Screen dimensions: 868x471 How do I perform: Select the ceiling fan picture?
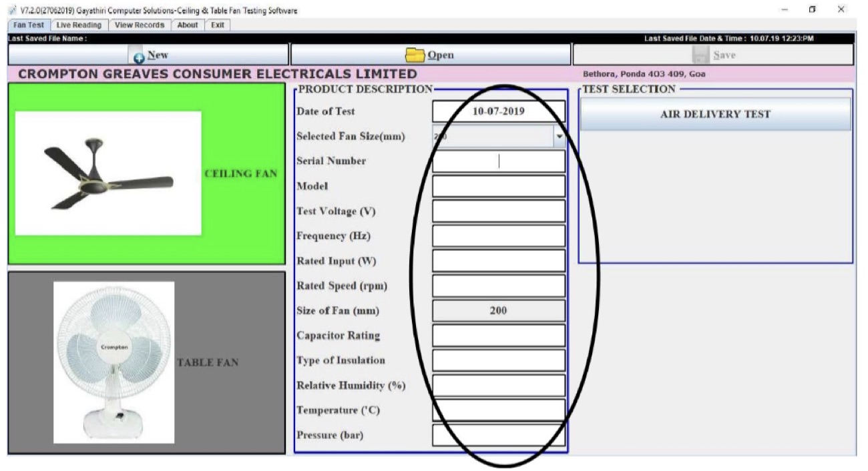click(108, 173)
